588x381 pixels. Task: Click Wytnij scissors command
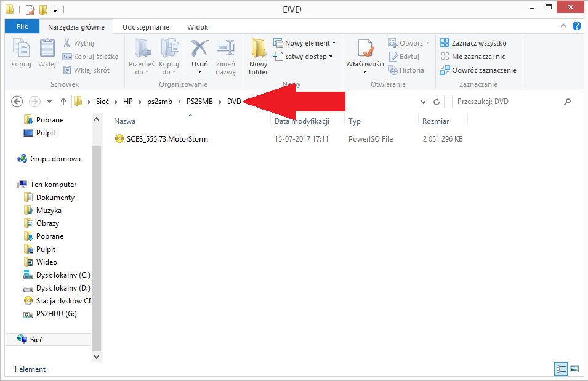tap(79, 43)
